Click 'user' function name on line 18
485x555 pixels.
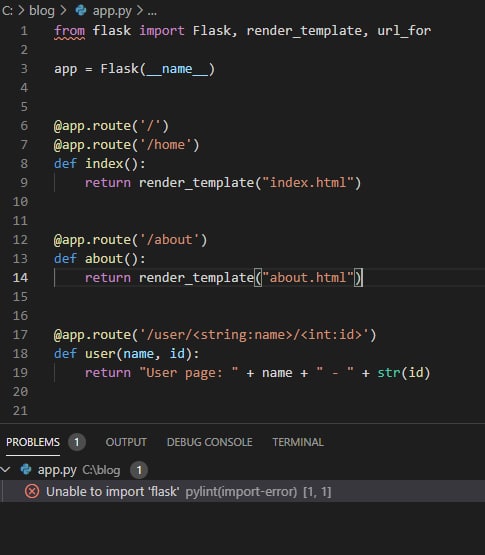(100, 354)
